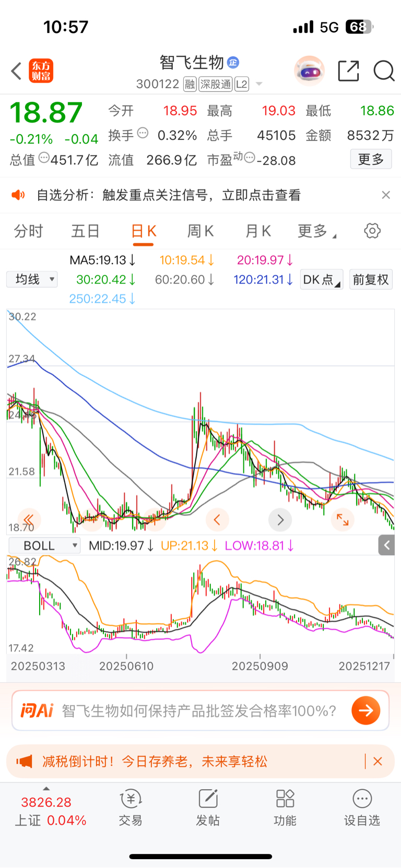Move chart left with orange arrow
401x868 pixels.
pyautogui.click(x=217, y=519)
